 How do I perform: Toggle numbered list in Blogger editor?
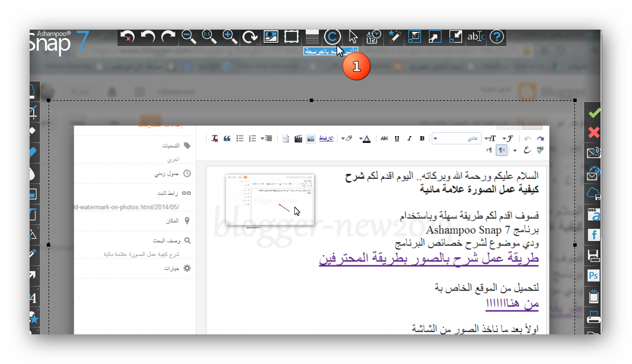pyautogui.click(x=252, y=138)
